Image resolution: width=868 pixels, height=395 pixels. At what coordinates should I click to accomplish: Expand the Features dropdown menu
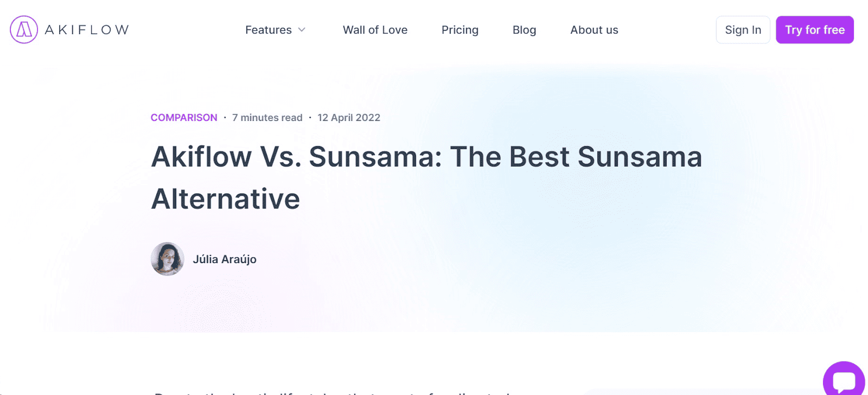point(269,30)
